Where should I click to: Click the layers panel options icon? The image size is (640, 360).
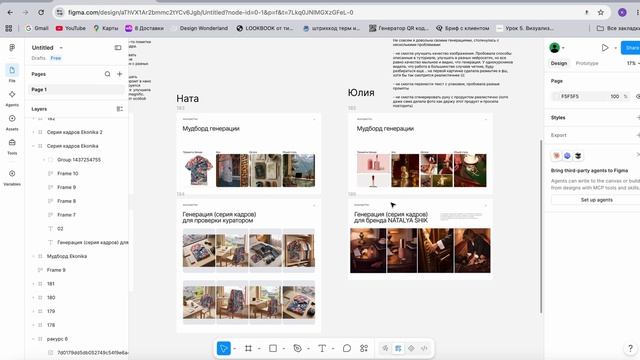[120, 109]
